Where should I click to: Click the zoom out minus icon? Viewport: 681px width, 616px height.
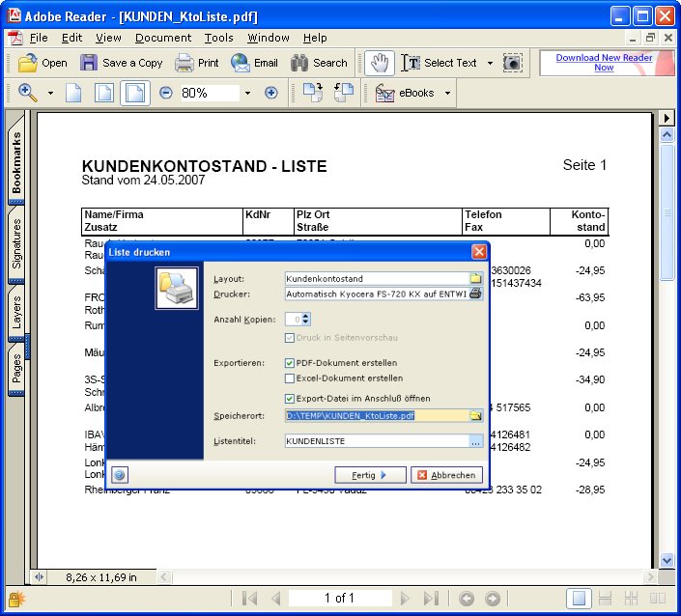point(165,93)
